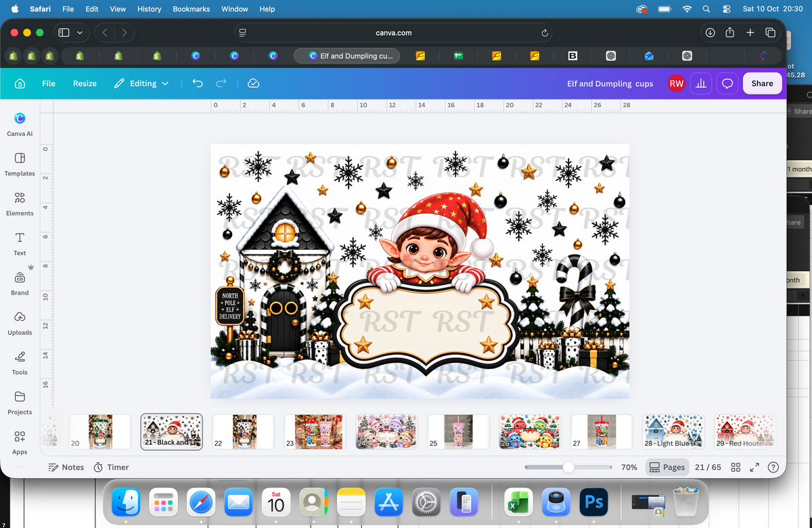
Task: Undo the last action
Action: pos(198,83)
